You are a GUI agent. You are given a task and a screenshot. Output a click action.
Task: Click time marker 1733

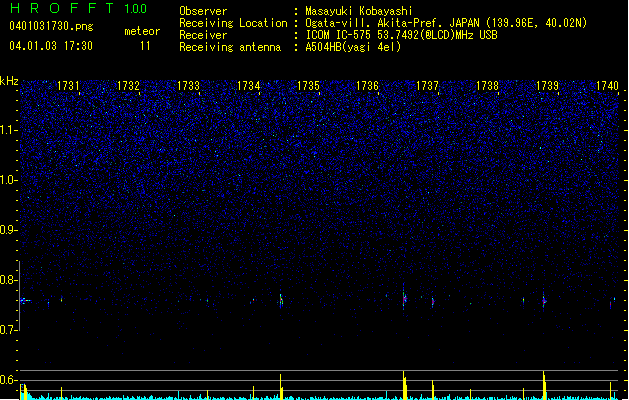tap(188, 86)
